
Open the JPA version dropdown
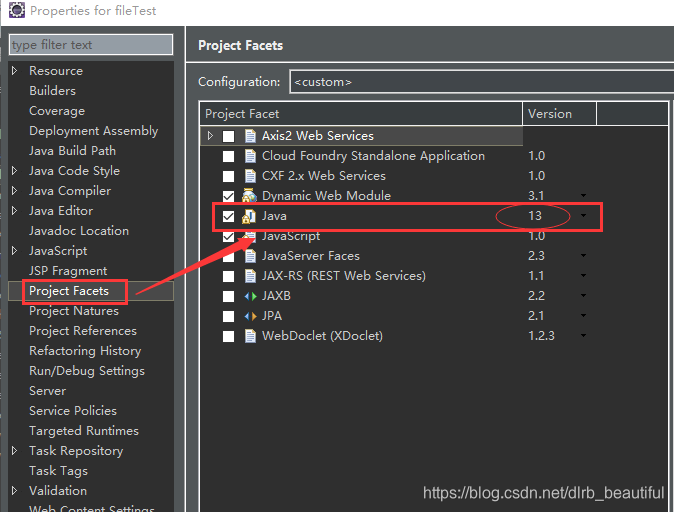click(x=583, y=316)
